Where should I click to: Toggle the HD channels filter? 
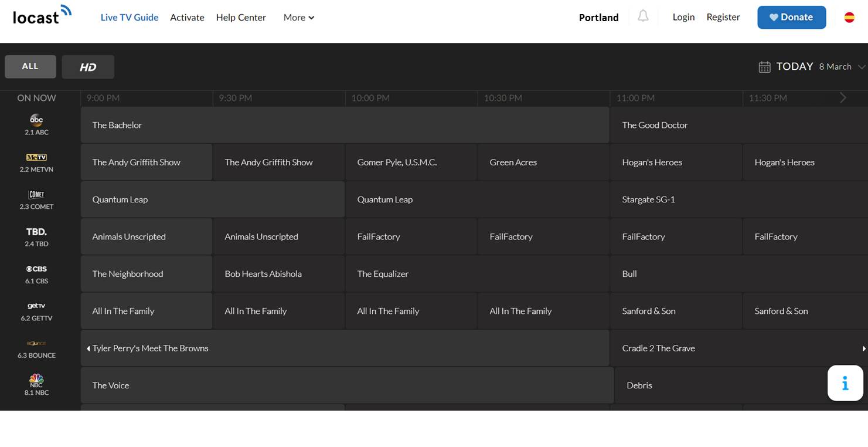click(x=88, y=67)
